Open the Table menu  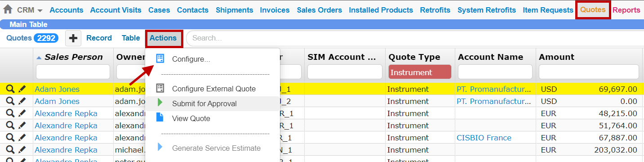point(131,38)
